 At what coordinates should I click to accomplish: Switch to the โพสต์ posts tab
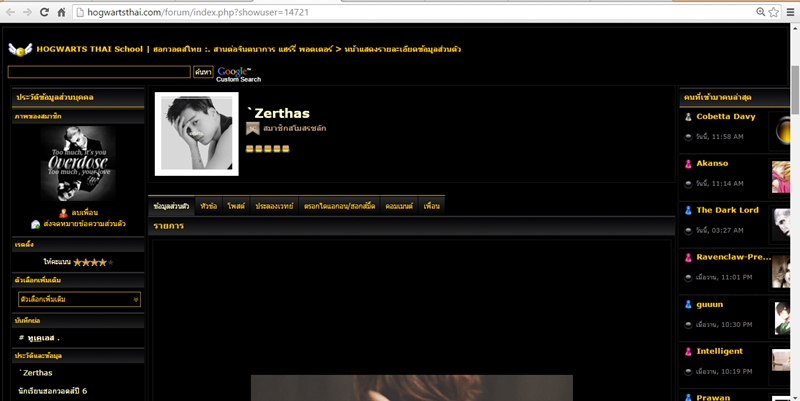tap(237, 207)
